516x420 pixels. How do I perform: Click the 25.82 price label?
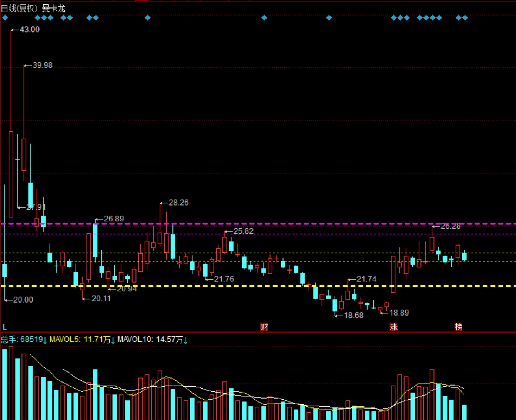tap(243, 231)
